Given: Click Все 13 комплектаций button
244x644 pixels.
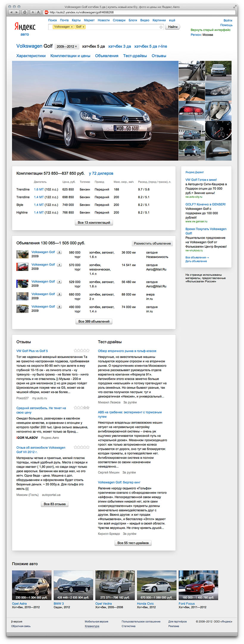Looking at the screenshot, I should [x=94, y=223].
